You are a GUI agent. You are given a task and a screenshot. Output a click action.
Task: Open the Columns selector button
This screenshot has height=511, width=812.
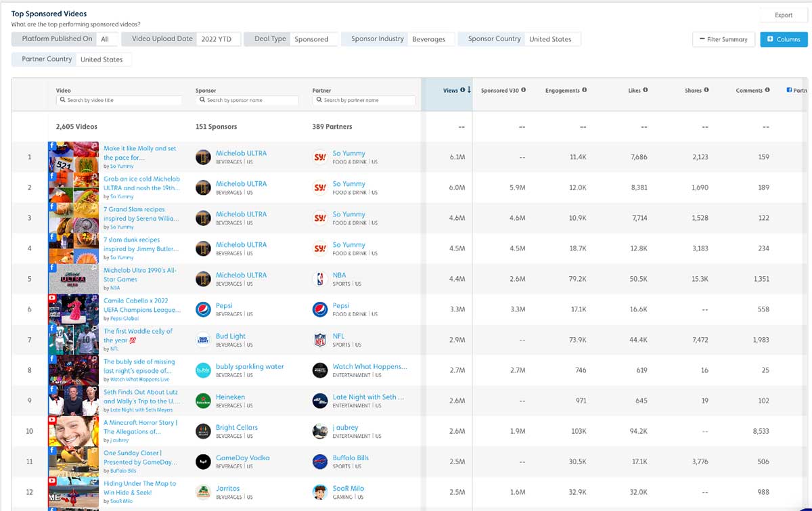coord(784,39)
